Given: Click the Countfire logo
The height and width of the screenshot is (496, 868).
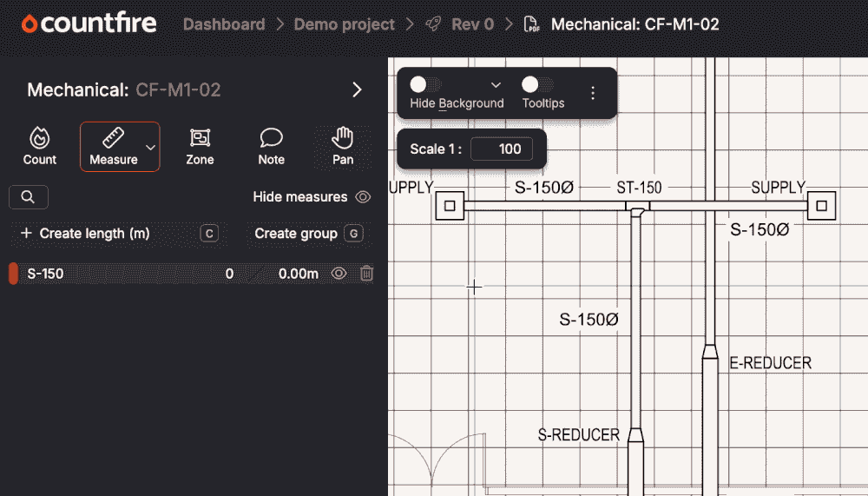Looking at the screenshot, I should [89, 23].
